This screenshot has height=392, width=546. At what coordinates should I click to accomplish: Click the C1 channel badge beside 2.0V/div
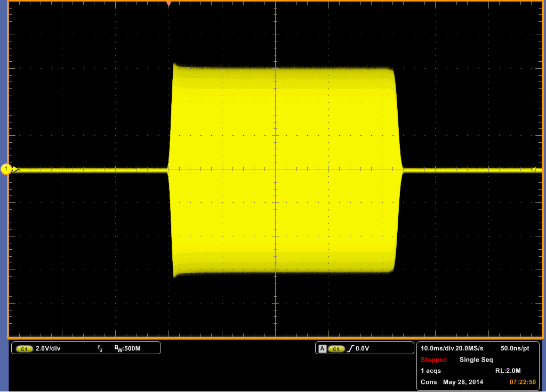(x=25, y=349)
